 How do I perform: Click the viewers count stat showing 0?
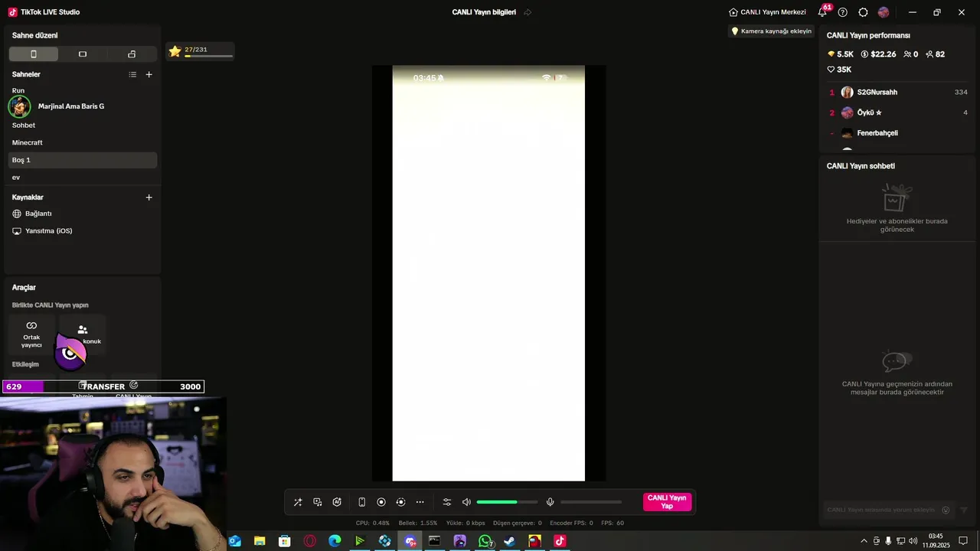coord(910,54)
